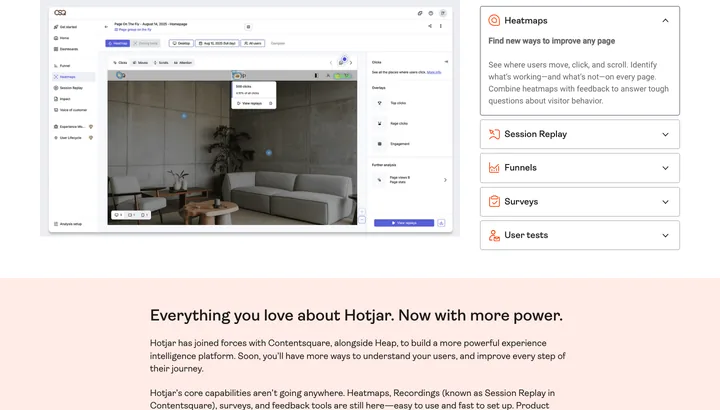This screenshot has height=410, width=720.
Task: Open the user avatar in app header
Action: [443, 13]
